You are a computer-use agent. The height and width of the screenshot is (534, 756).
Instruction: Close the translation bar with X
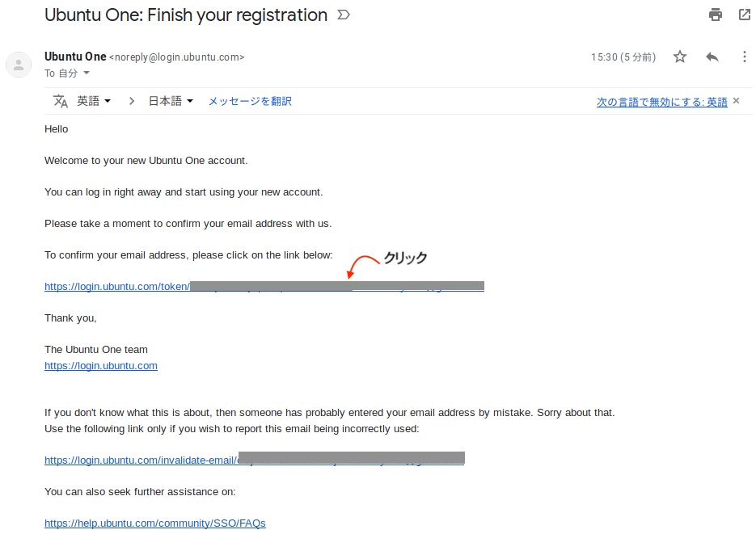tap(737, 101)
